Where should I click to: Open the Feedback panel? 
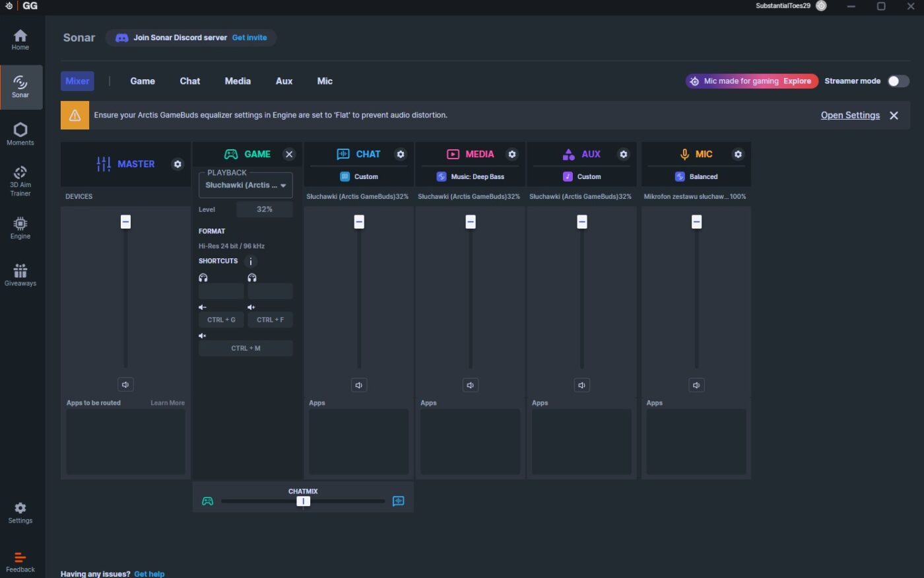tap(20, 561)
